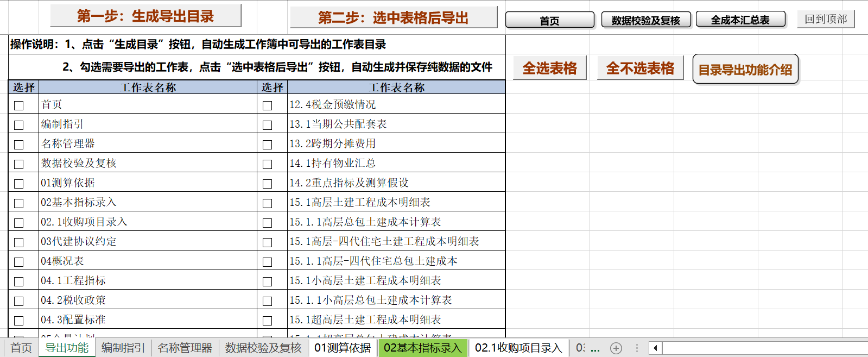868x357 pixels.
Task: Switch to 数据校验及复核 sheet tab
Action: pos(263,348)
